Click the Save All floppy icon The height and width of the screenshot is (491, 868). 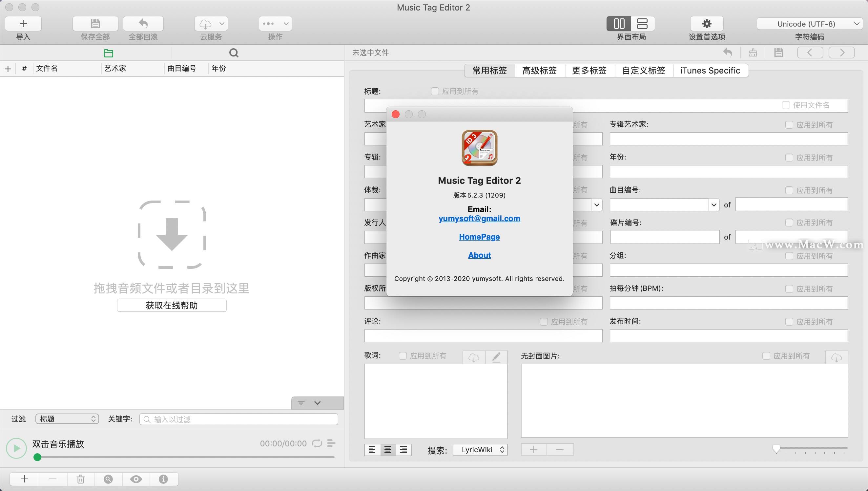[x=95, y=24]
